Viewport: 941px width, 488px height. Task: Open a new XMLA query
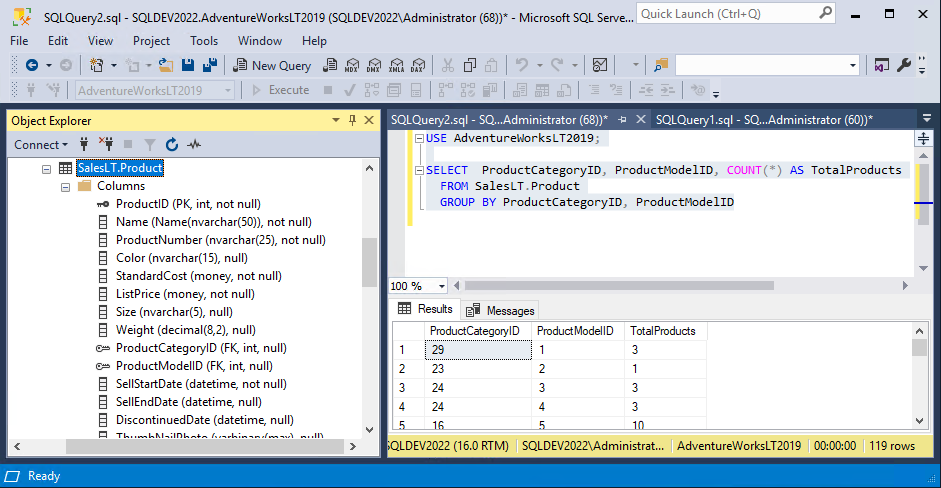(396, 65)
